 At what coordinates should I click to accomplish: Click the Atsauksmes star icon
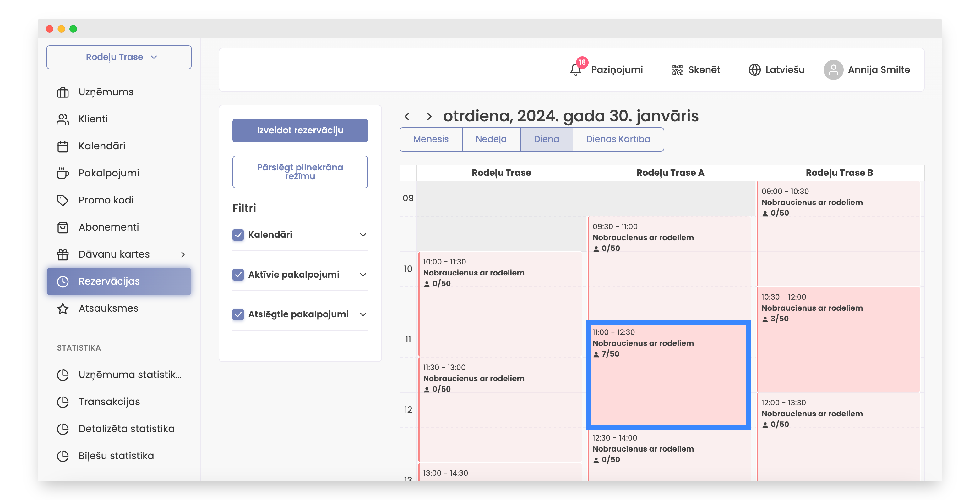pos(63,308)
